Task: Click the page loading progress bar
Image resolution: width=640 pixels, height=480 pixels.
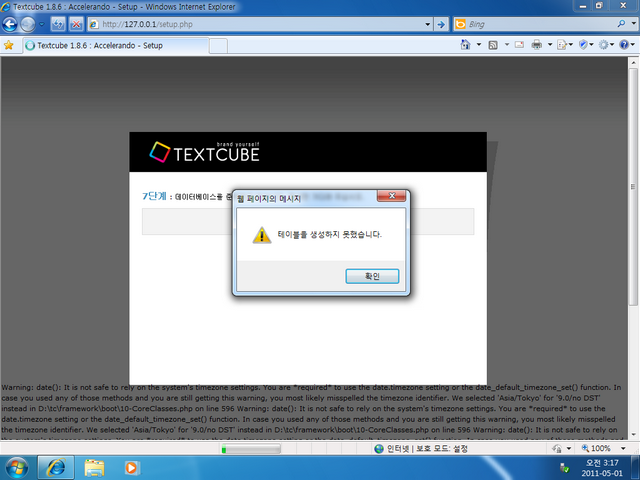Action: (251, 449)
